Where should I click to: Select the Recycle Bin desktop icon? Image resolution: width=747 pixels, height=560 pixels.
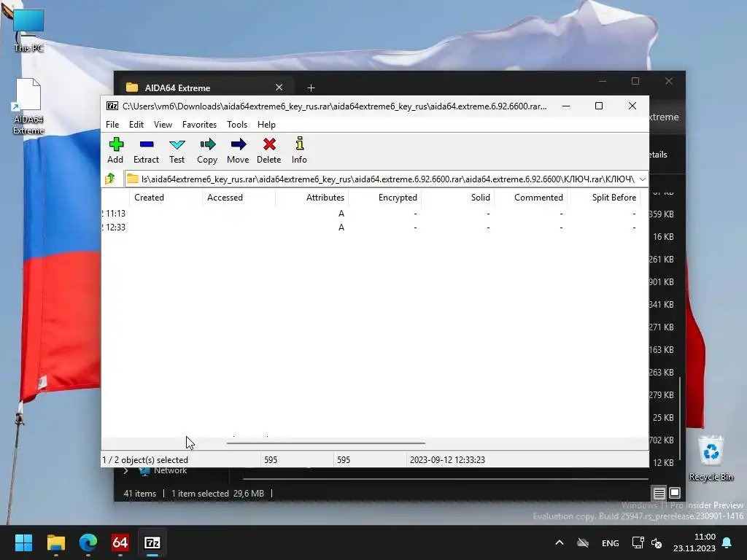(711, 458)
